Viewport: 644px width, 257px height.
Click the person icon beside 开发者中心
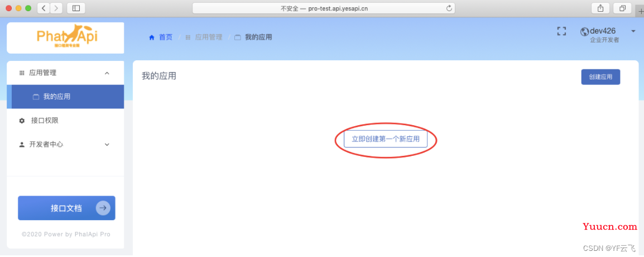(22, 145)
